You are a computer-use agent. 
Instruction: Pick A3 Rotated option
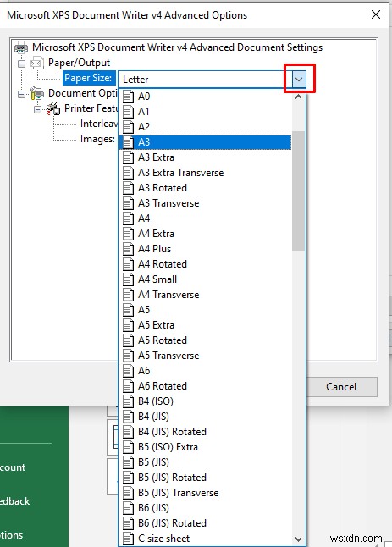click(205, 188)
